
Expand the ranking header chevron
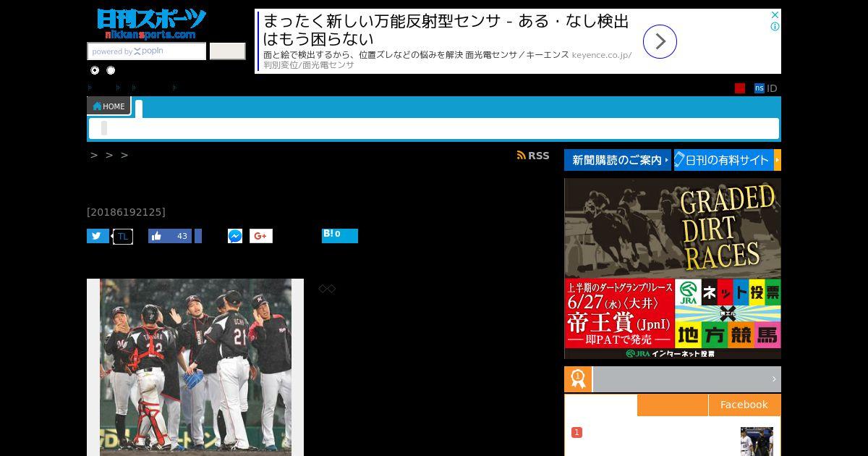[x=773, y=379]
